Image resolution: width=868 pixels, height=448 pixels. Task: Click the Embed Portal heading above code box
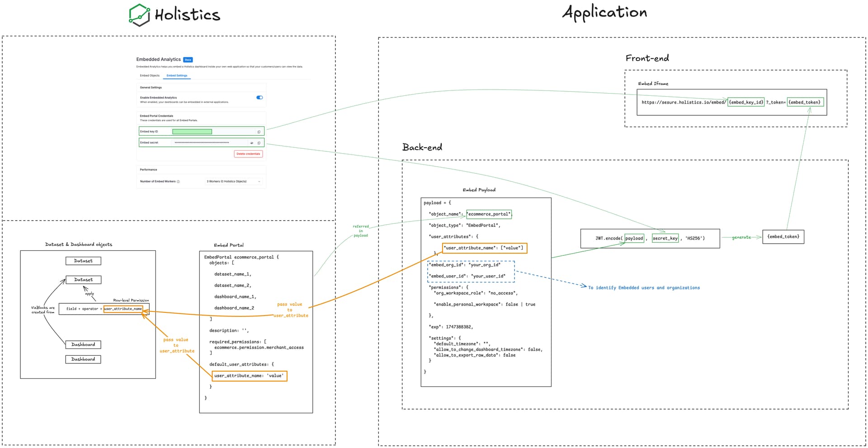pyautogui.click(x=229, y=245)
